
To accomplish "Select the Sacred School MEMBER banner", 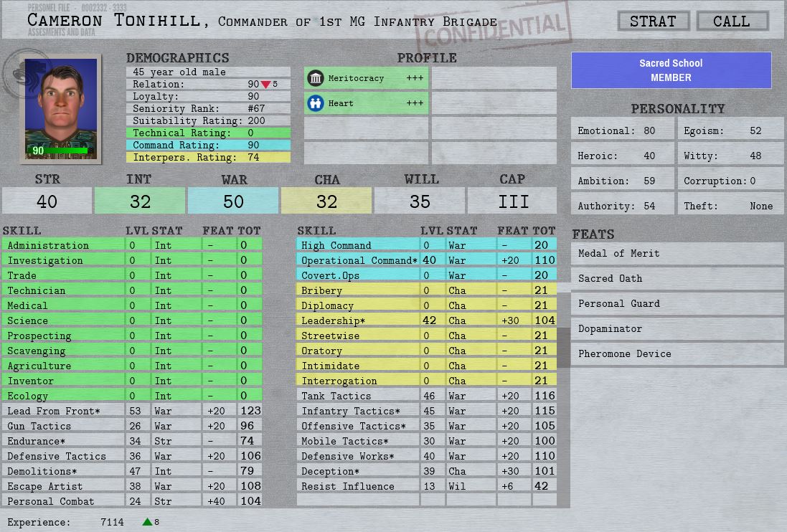I will click(671, 70).
